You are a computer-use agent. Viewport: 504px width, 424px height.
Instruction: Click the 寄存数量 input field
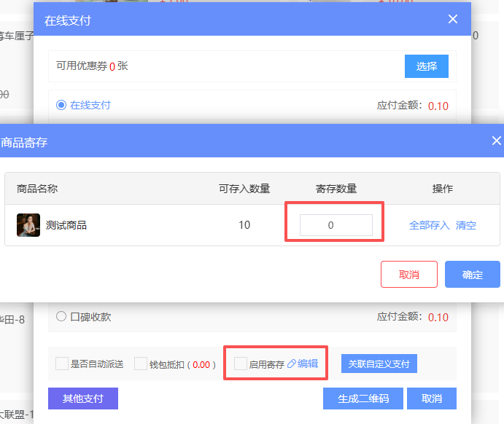click(336, 225)
